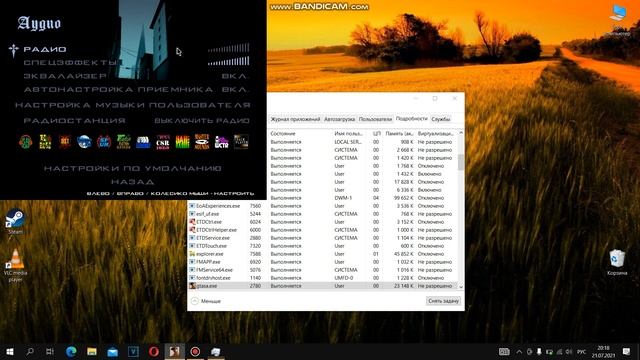Switch to the Пользователи tab
Image resolution: width=640 pixels, height=360 pixels.
click(375, 119)
